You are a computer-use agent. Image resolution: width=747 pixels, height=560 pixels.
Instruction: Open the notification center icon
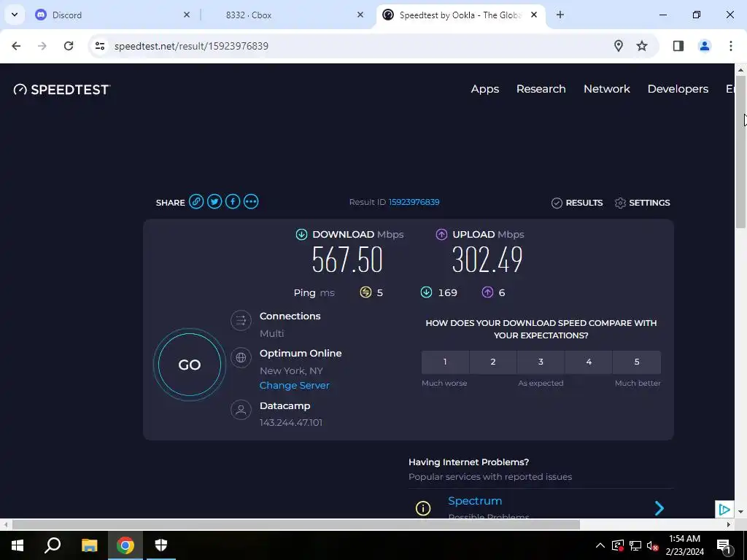pyautogui.click(x=724, y=545)
